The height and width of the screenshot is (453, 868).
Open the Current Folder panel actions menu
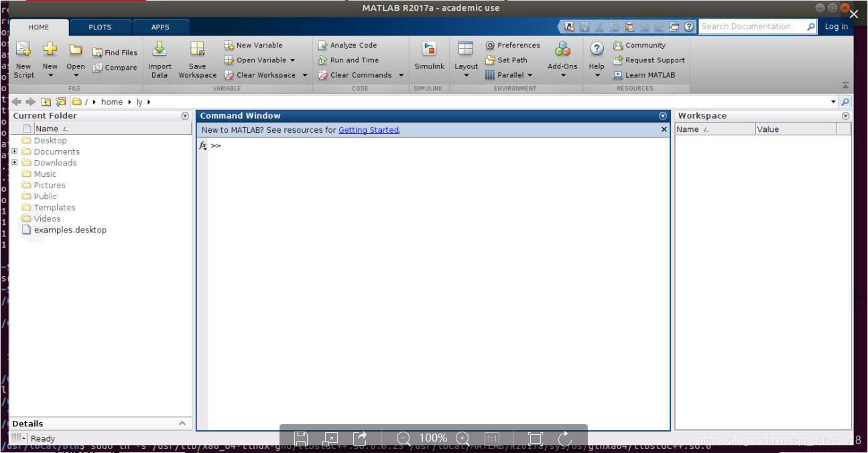[185, 116]
